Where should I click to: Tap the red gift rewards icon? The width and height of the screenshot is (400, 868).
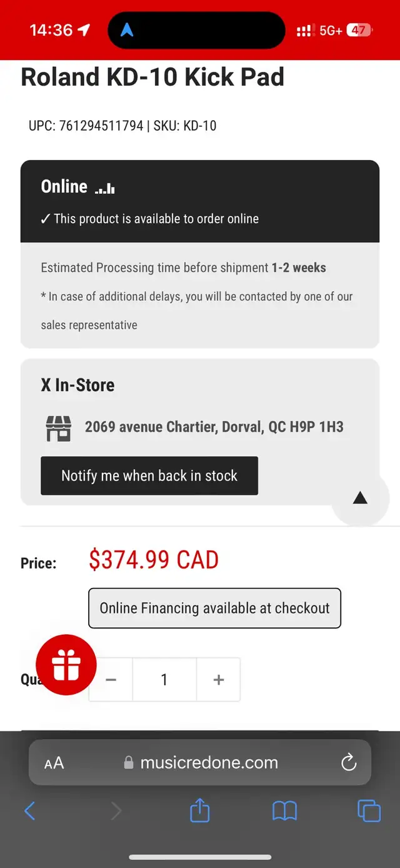pyautogui.click(x=66, y=665)
